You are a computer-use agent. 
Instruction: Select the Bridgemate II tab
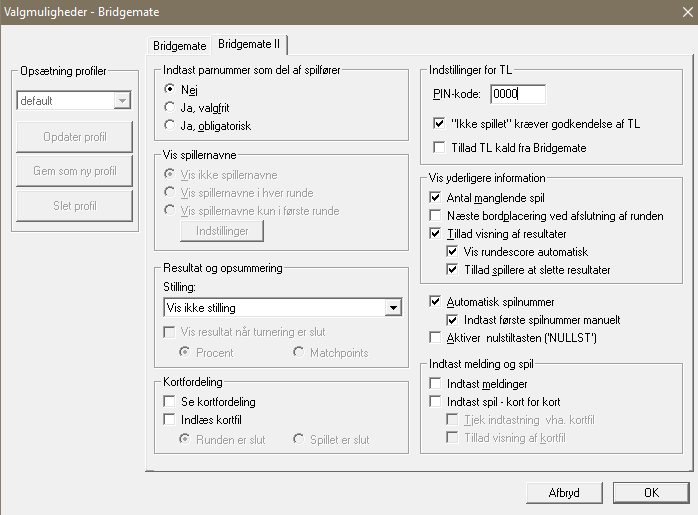tap(249, 45)
